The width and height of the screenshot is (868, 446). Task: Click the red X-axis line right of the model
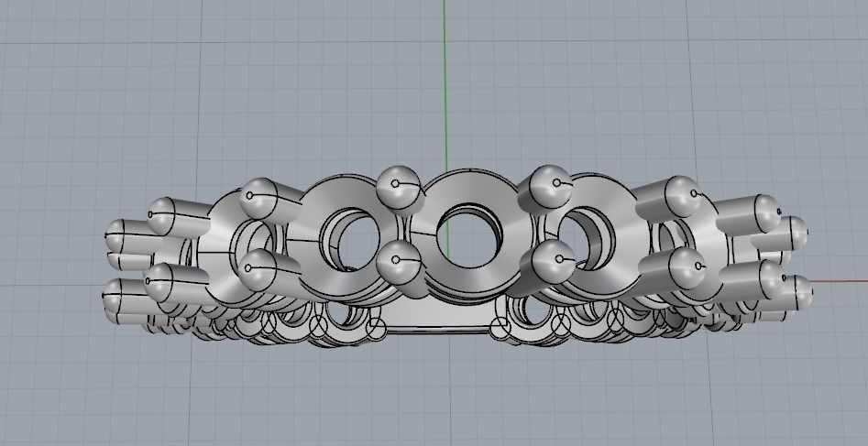point(840,281)
